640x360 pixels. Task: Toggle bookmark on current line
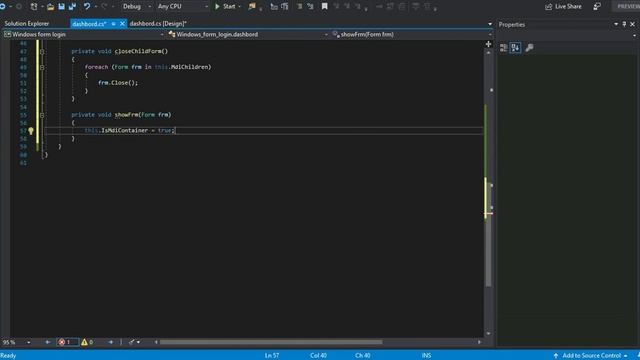pos(324,7)
